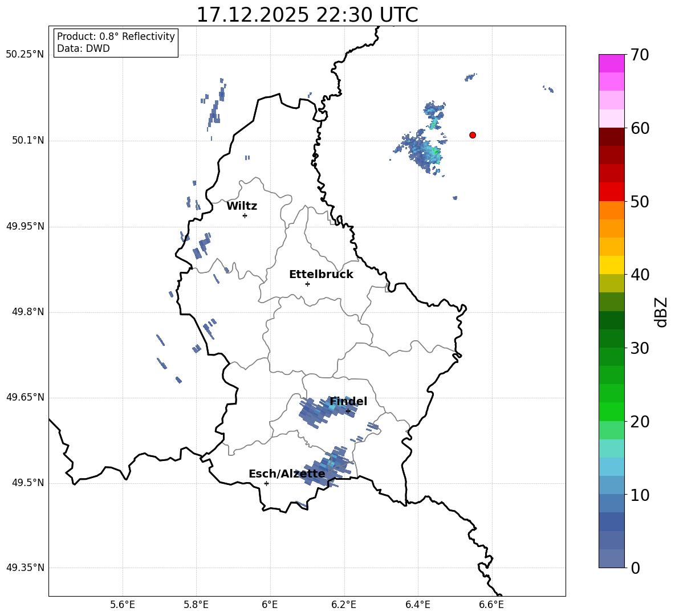The width and height of the screenshot is (675, 616).
Task: Click the red dot marker on the map
Action: click(472, 135)
